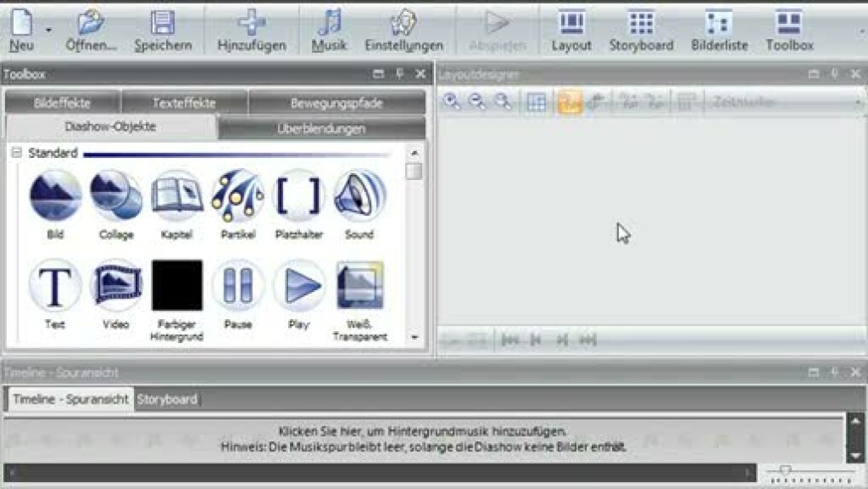This screenshot has height=489, width=868.
Task: Select the Collage object icon
Action: point(116,195)
